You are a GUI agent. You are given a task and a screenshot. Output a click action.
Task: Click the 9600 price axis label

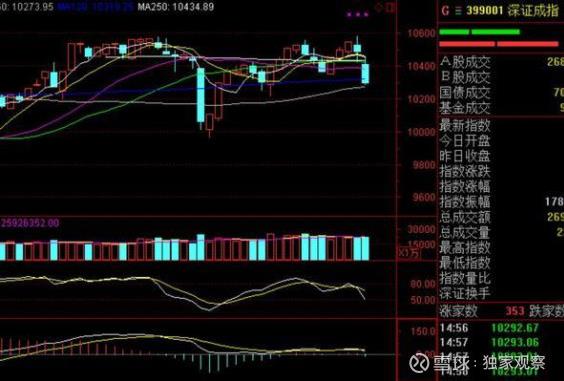pyautogui.click(x=424, y=198)
